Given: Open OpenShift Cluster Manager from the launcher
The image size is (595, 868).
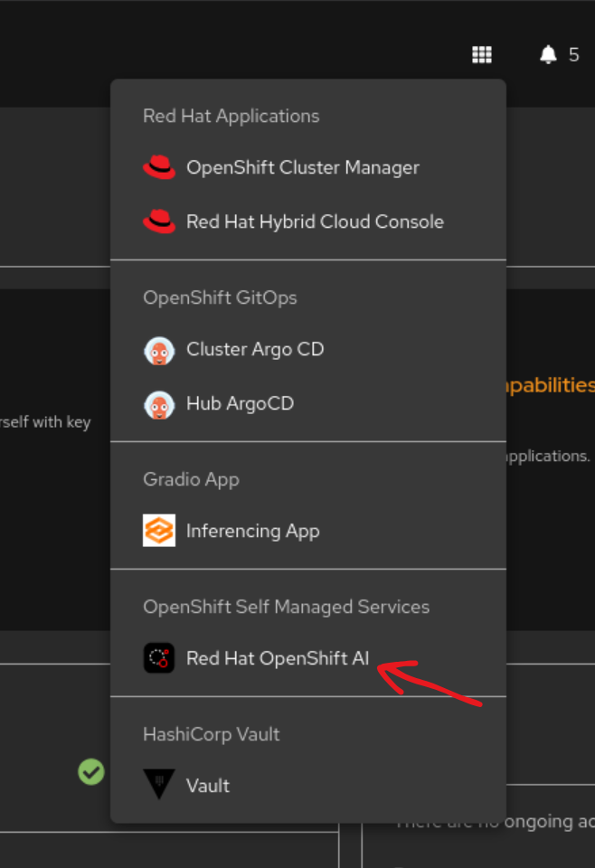Looking at the screenshot, I should click(x=303, y=167).
